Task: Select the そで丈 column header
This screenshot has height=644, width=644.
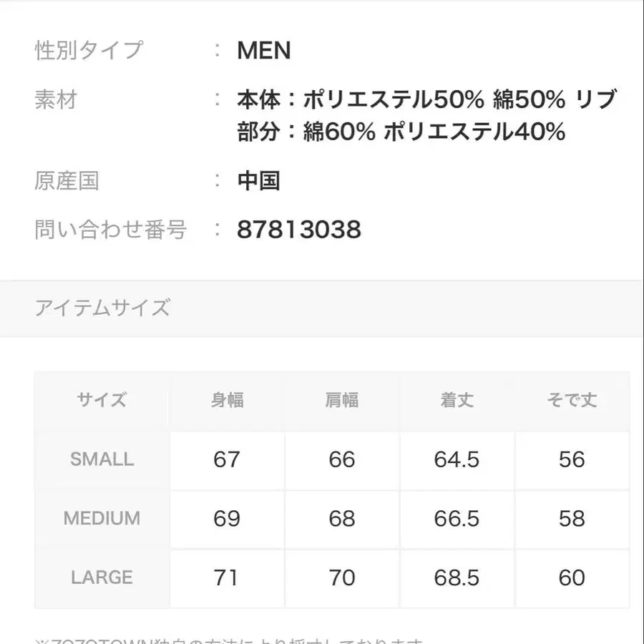Action: 572,400
